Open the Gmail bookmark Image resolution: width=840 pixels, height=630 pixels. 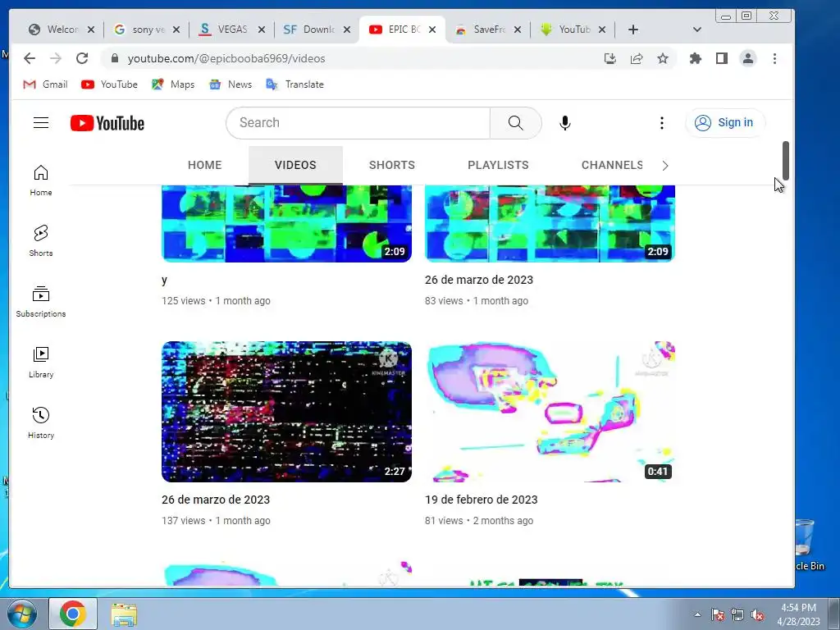46,84
